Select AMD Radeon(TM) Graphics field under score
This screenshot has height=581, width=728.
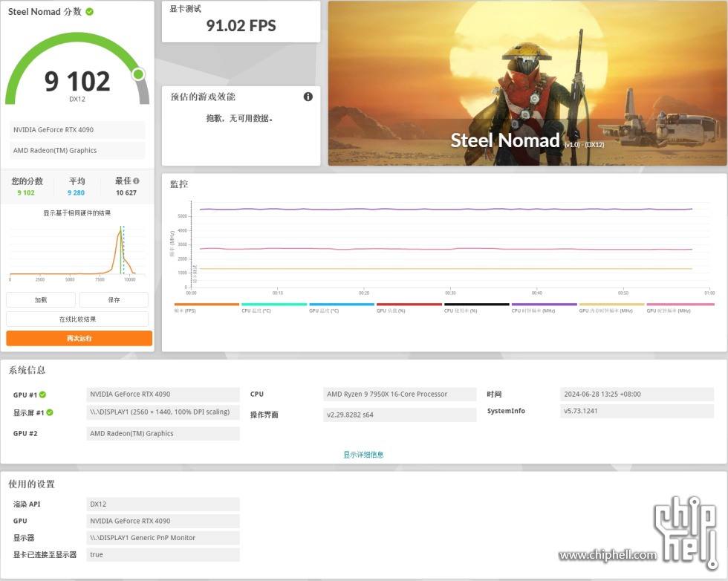[x=77, y=151]
